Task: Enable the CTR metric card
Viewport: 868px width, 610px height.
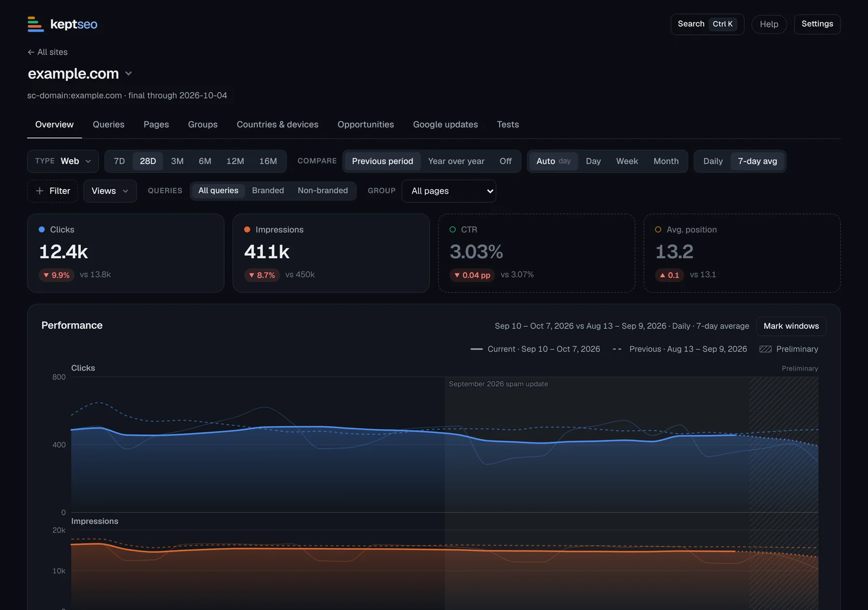Action: [537, 253]
